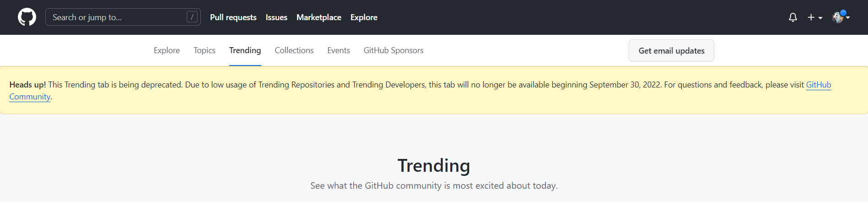The width and height of the screenshot is (868, 202).
Task: Open Issues from the header
Action: tap(276, 17)
